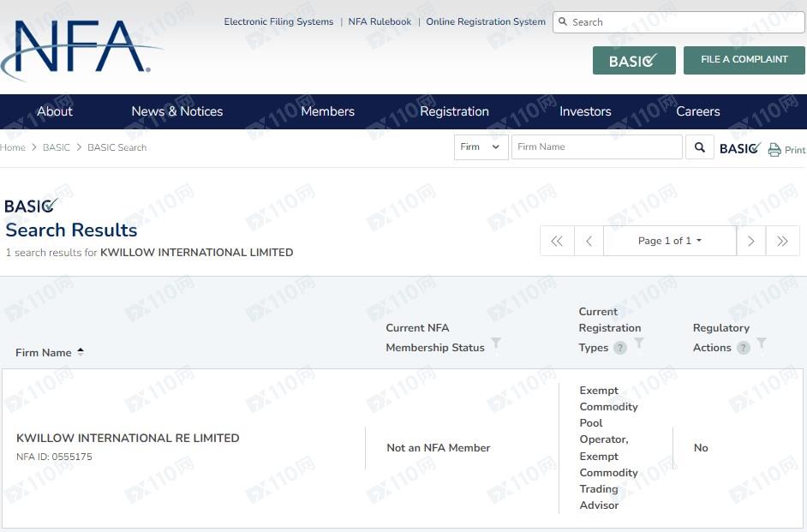Viewport: 807px width, 532px height.
Task: Jump to the last results page
Action: coord(782,242)
